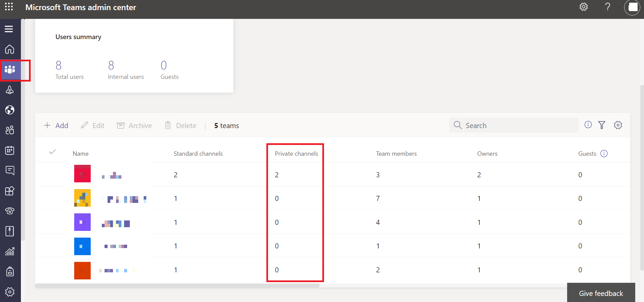Click the vertical page scrollbar on right
This screenshot has height=302, width=644.
click(642, 178)
